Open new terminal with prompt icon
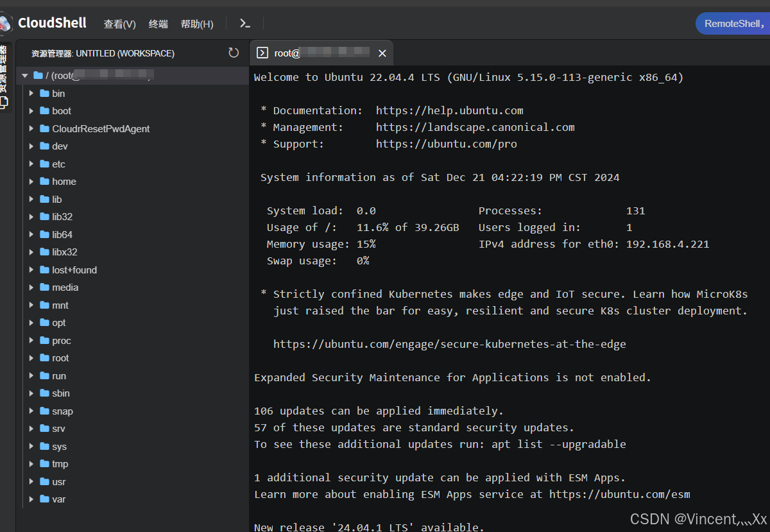This screenshot has width=770, height=532. (x=244, y=24)
